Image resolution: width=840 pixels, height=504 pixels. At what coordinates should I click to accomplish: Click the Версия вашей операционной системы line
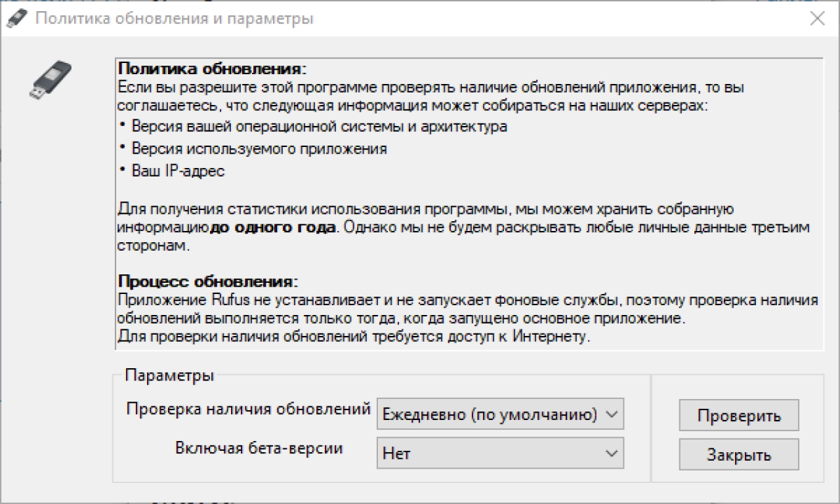point(313,127)
